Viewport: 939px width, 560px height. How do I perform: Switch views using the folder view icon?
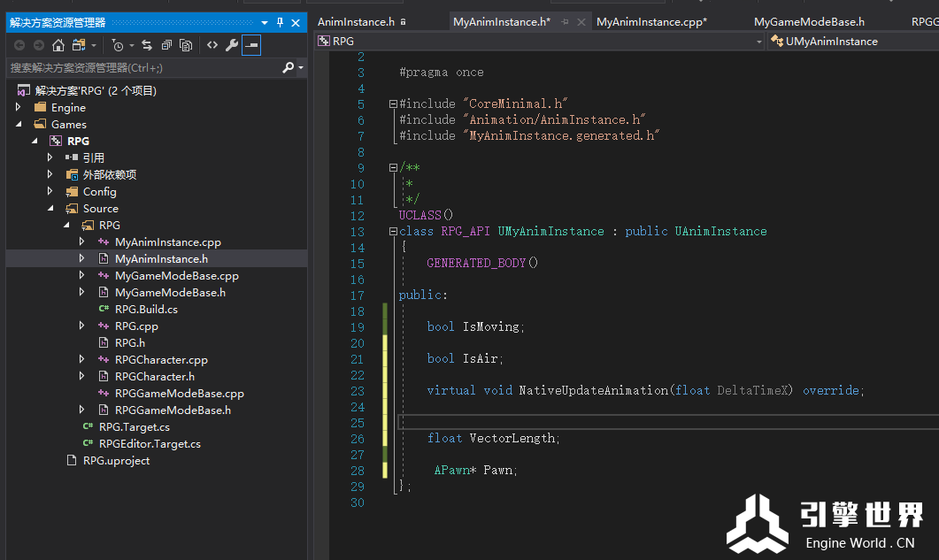pyautogui.click(x=79, y=45)
